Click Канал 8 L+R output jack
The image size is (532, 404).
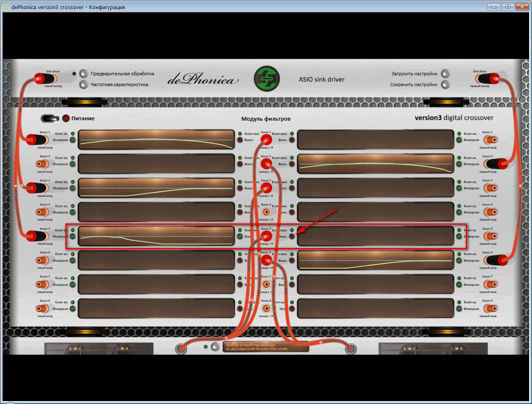[266, 309]
